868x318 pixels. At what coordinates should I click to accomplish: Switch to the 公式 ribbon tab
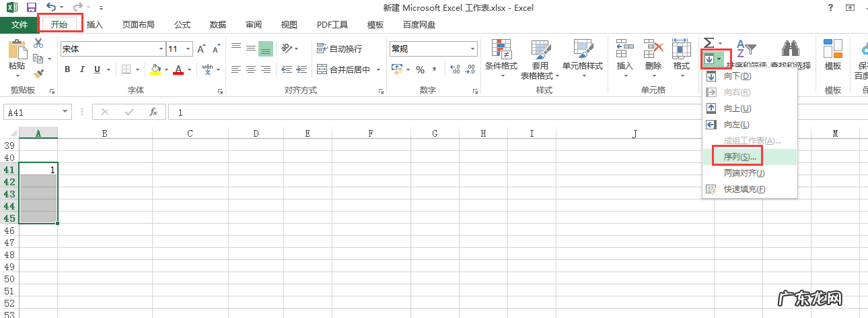click(x=182, y=25)
